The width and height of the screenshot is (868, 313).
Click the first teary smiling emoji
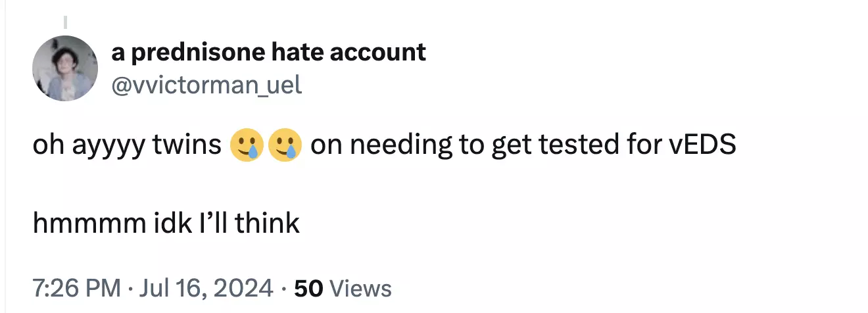[247, 145]
